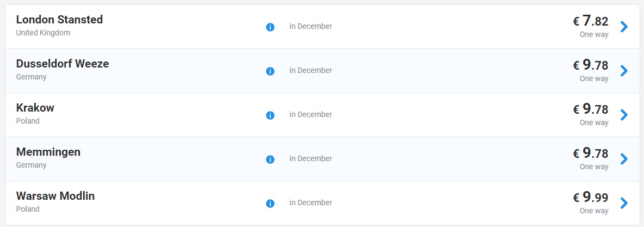The width and height of the screenshot is (644, 227).
Task: Open Dusseldorf Weeze fare with chevron arrow
Action: (624, 71)
